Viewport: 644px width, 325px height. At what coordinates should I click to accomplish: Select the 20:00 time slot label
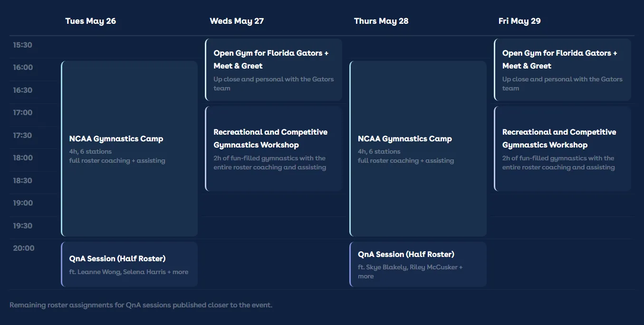click(x=24, y=248)
